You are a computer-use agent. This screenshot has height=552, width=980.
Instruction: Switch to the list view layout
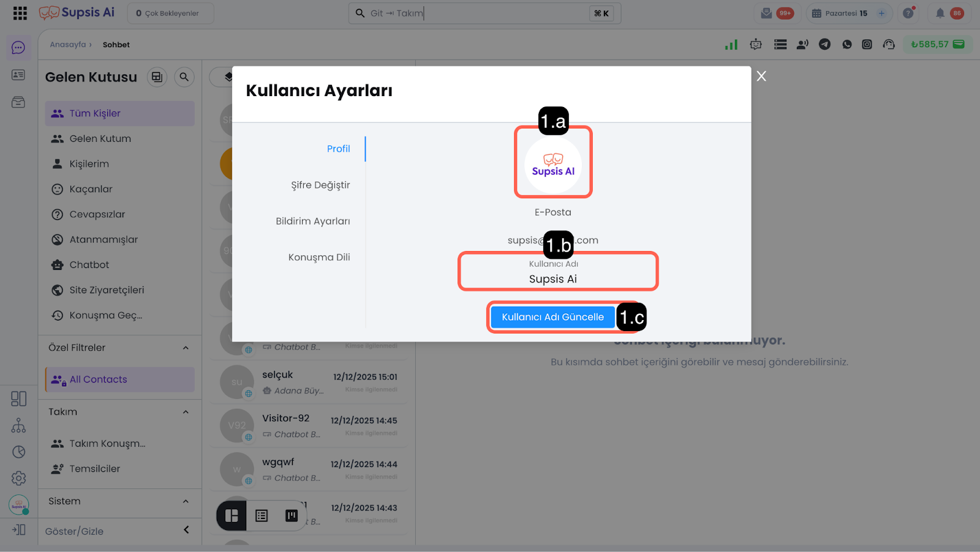pos(262,516)
